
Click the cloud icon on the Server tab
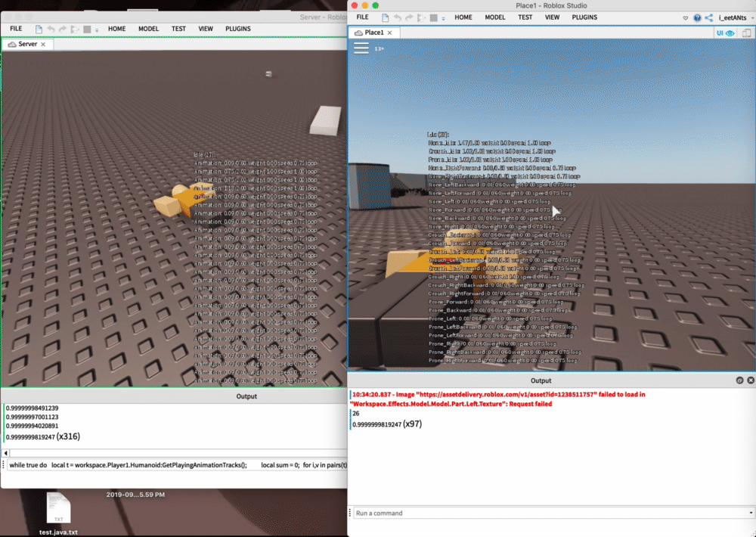[x=12, y=45]
